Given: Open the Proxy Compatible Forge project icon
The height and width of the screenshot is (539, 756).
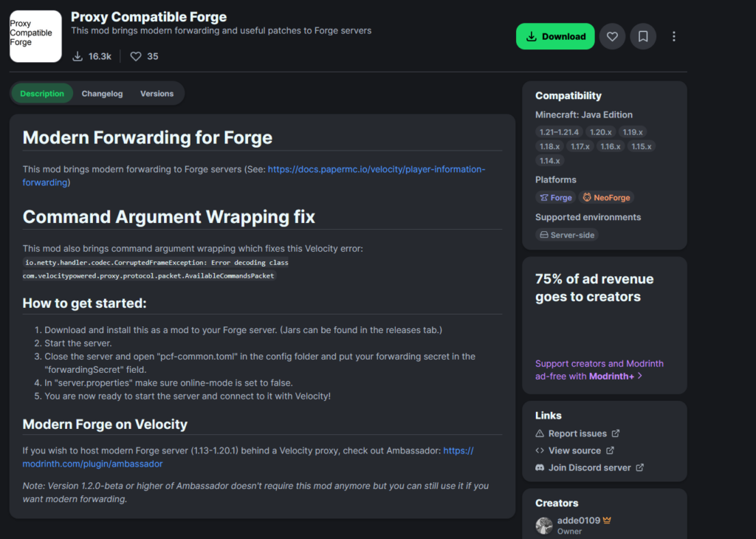Looking at the screenshot, I should coord(35,36).
